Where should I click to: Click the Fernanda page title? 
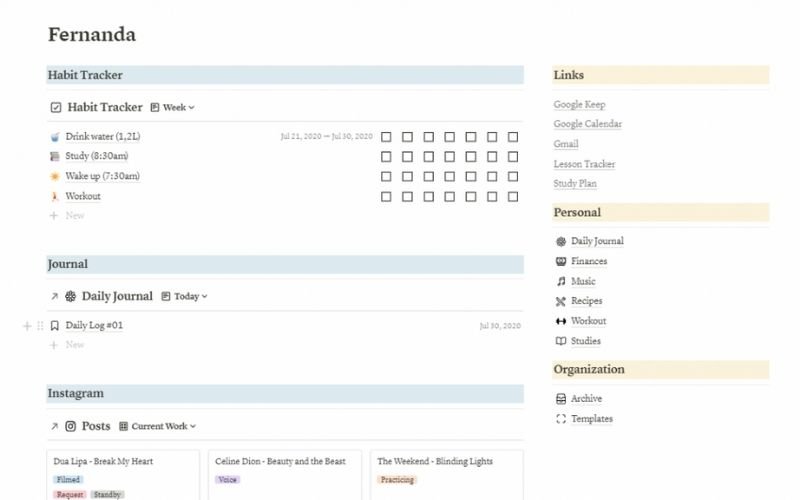coord(92,35)
